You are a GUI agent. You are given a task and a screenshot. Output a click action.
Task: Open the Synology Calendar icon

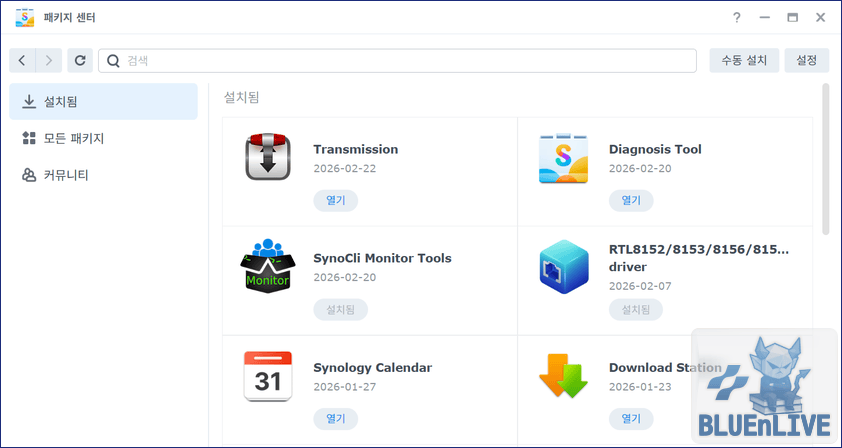tap(267, 376)
